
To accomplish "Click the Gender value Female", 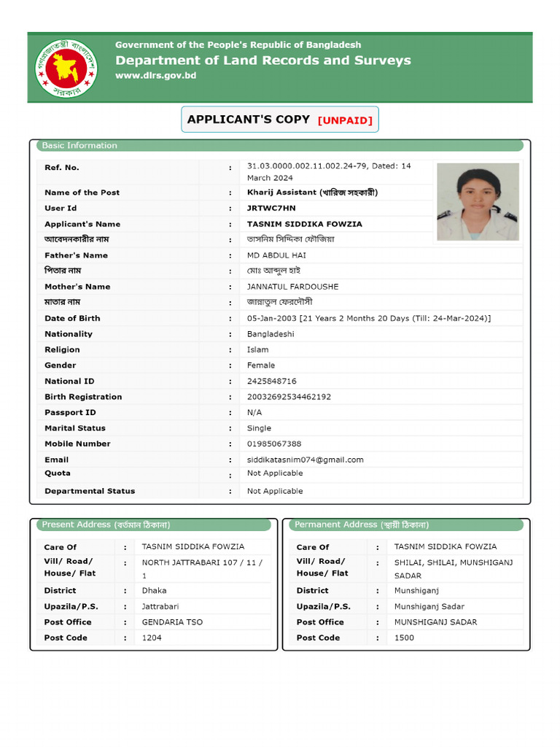I will 261,365.
